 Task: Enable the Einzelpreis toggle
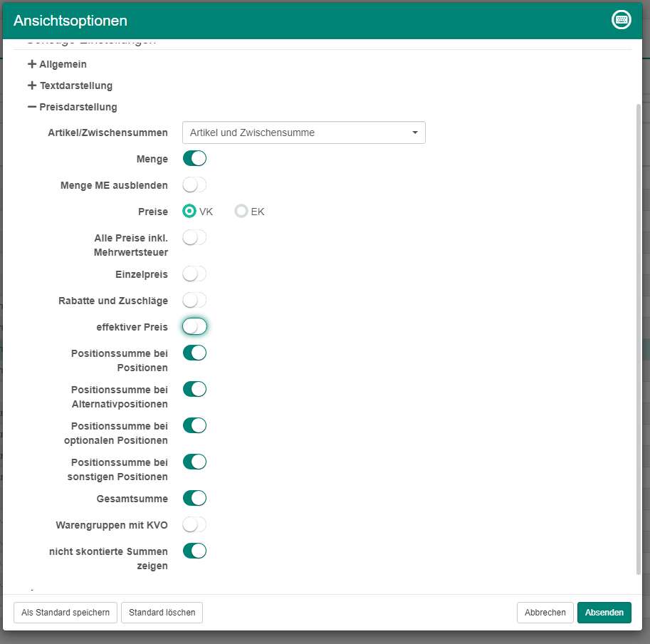coord(194,274)
